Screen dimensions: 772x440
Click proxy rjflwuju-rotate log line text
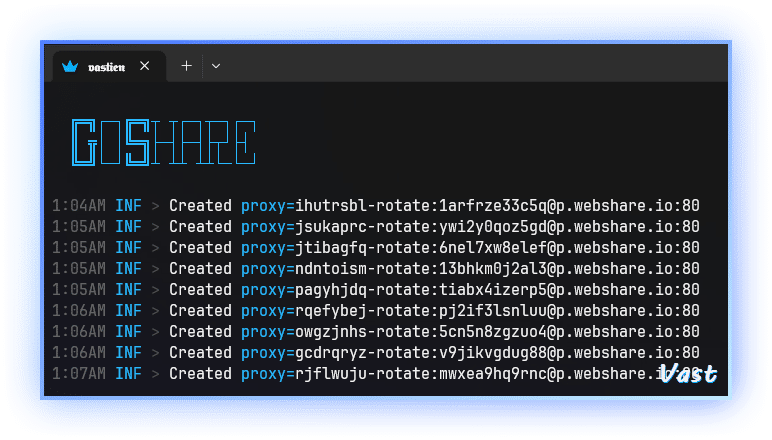(470, 374)
